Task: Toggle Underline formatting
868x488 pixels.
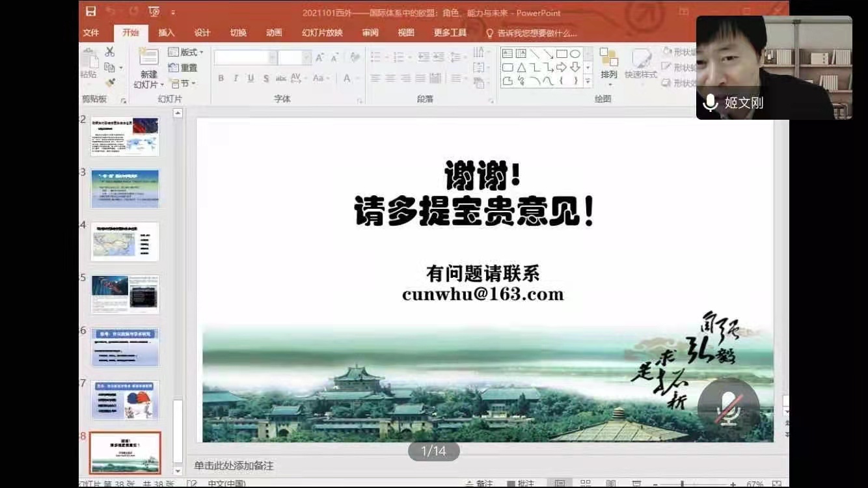Action: [251, 78]
